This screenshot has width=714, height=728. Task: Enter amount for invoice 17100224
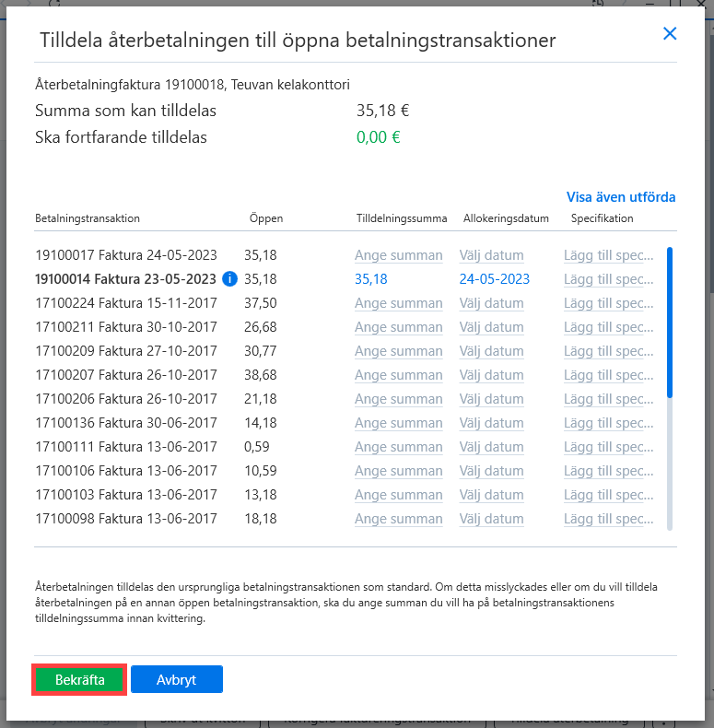pyautogui.click(x=398, y=303)
